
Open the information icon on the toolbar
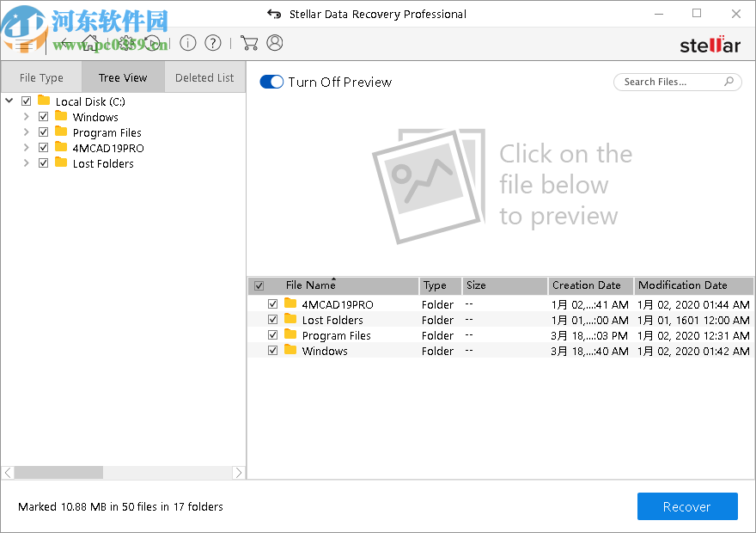(188, 43)
